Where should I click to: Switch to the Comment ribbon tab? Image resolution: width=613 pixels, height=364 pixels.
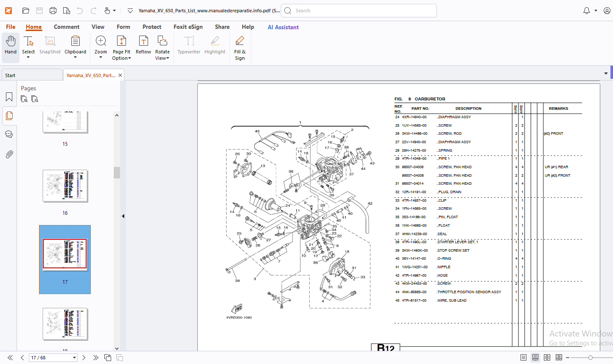67,27
